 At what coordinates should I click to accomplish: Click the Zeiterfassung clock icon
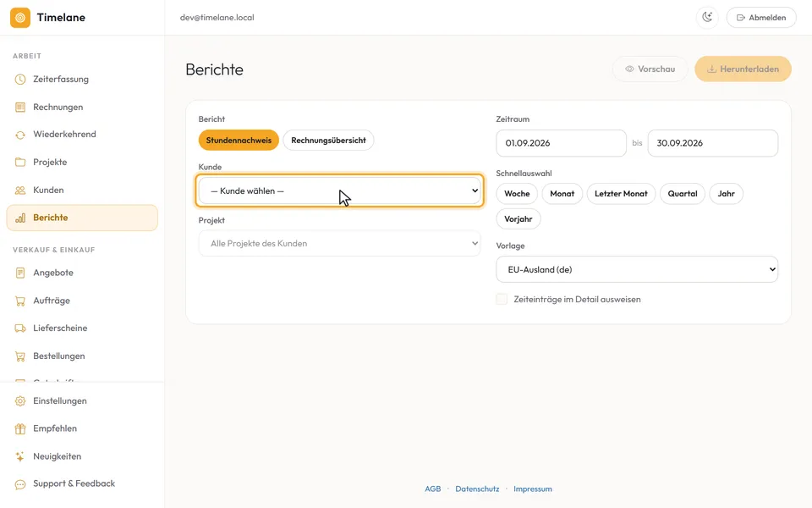pos(20,80)
